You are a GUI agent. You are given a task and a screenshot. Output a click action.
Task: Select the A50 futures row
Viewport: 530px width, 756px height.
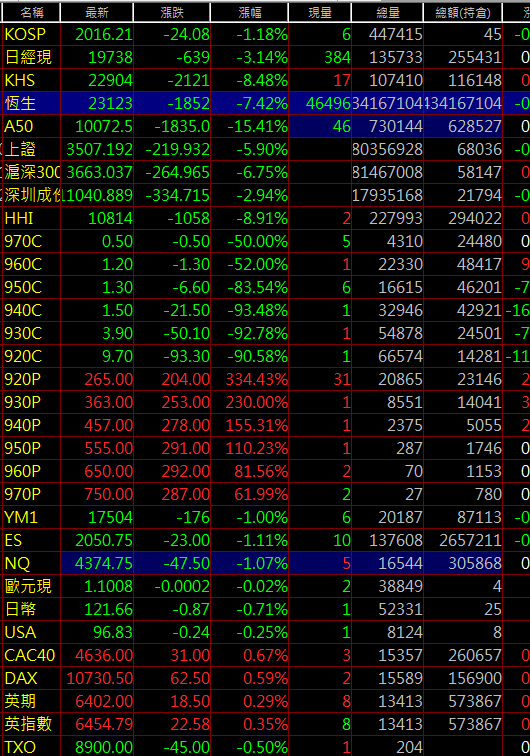click(x=265, y=126)
